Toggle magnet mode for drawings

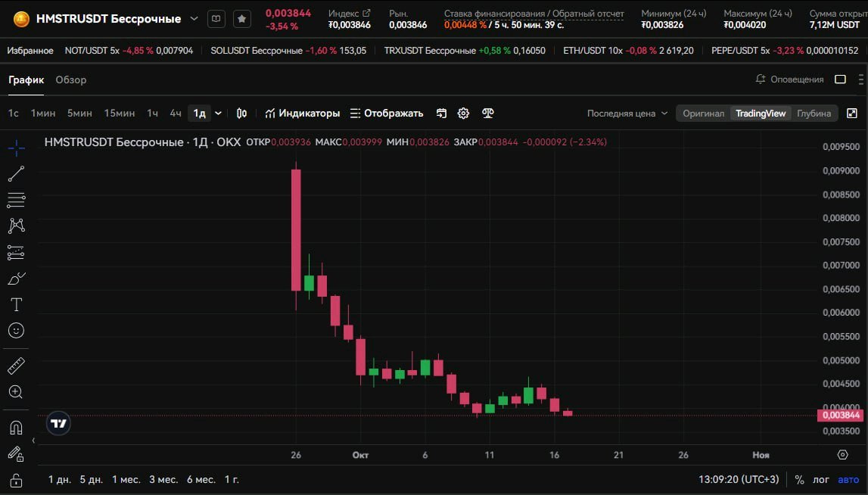coord(16,428)
